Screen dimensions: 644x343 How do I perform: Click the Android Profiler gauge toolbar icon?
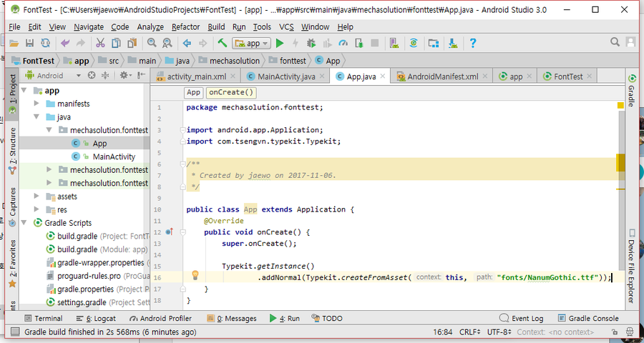coord(343,43)
